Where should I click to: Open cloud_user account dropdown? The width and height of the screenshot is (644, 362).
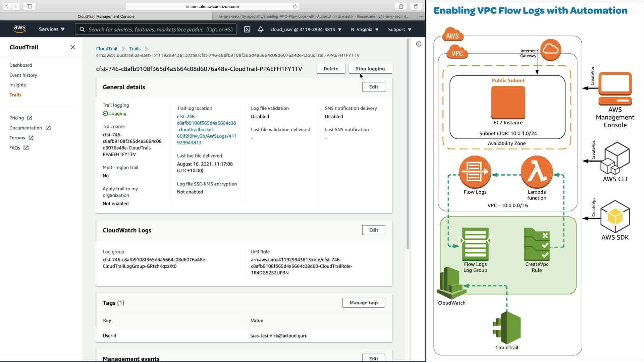coord(306,29)
